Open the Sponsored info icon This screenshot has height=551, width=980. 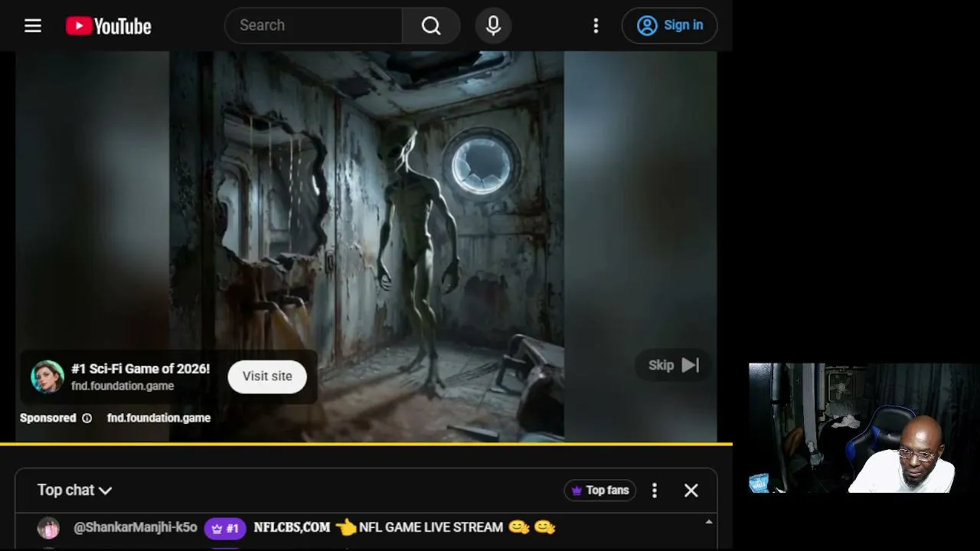[x=87, y=418]
